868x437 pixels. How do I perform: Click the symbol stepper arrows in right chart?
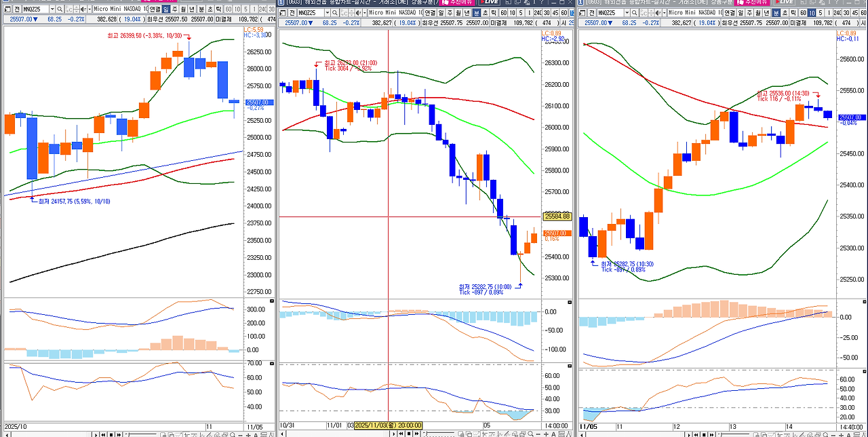pos(651,13)
